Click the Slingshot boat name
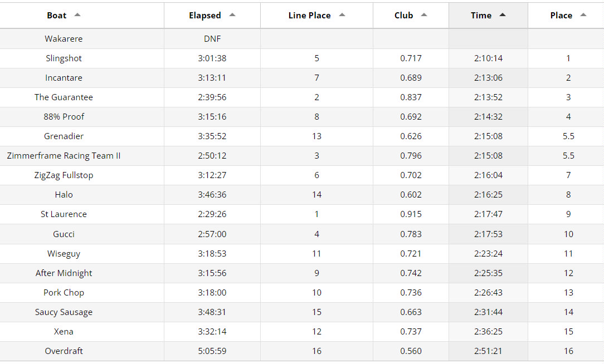This screenshot has height=364, width=604. point(64,58)
